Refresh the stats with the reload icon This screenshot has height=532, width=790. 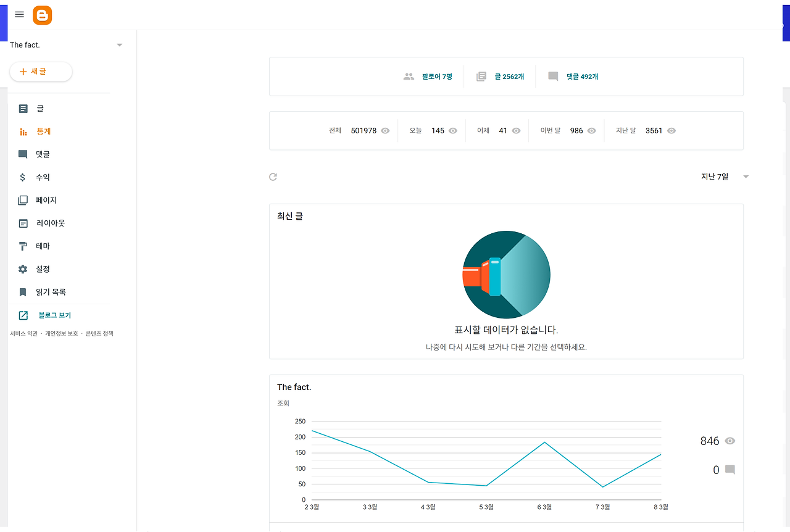click(x=273, y=177)
